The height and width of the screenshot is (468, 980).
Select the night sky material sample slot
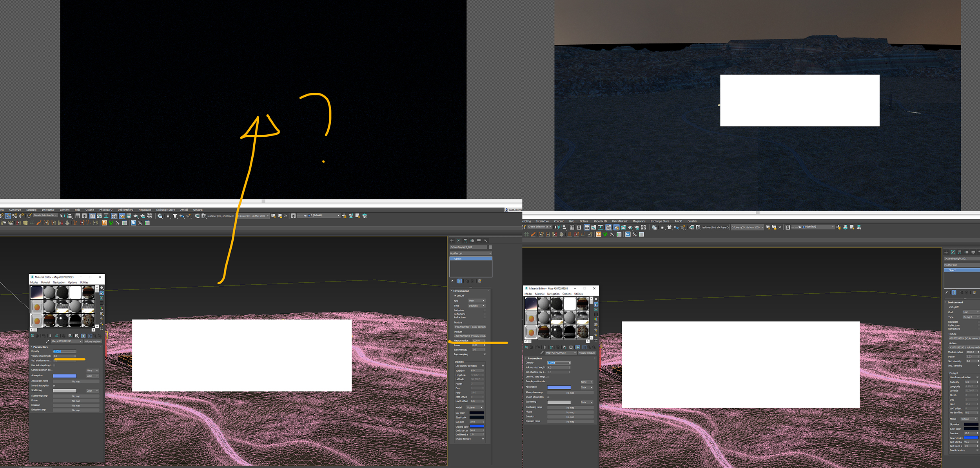[36, 293]
